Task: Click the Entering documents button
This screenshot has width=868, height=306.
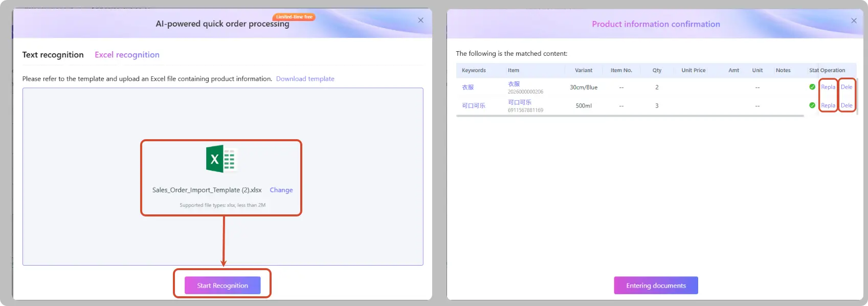Action: [x=656, y=286]
